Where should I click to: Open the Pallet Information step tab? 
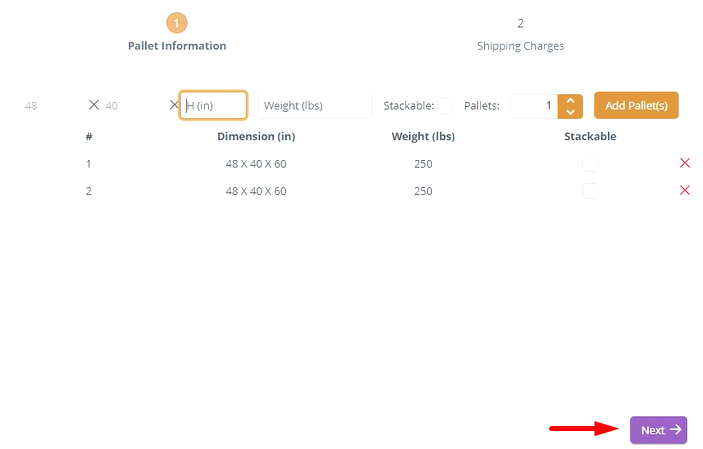click(177, 46)
